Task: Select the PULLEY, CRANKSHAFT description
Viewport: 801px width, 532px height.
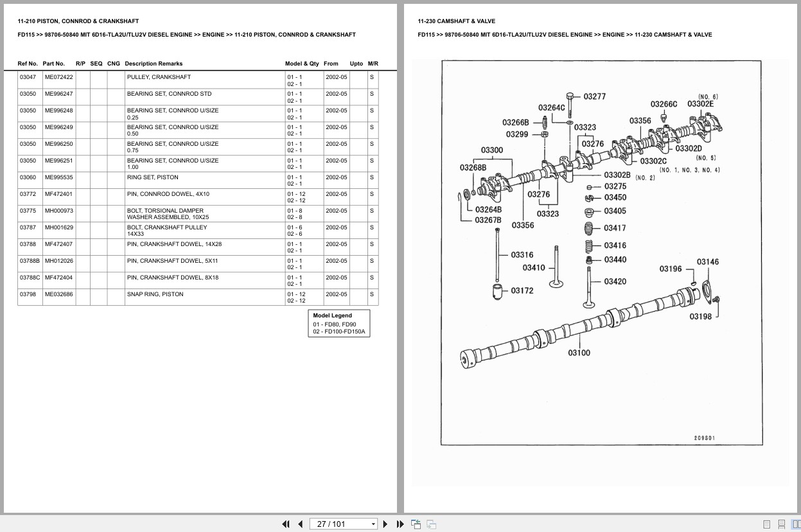Action: pyautogui.click(x=159, y=77)
